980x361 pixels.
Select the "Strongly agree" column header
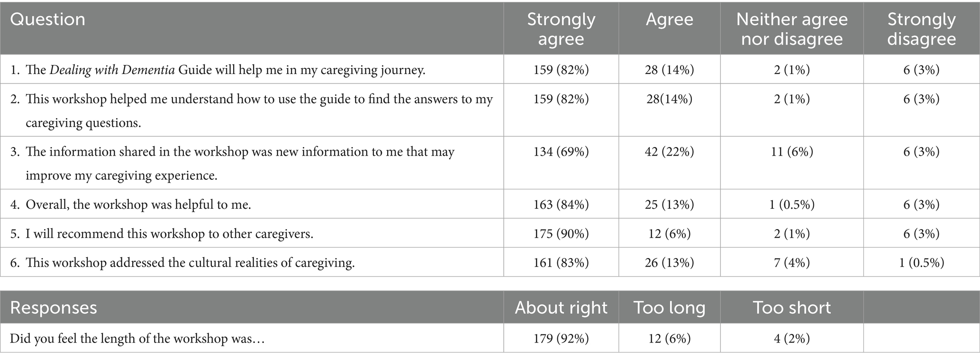pyautogui.click(x=561, y=29)
